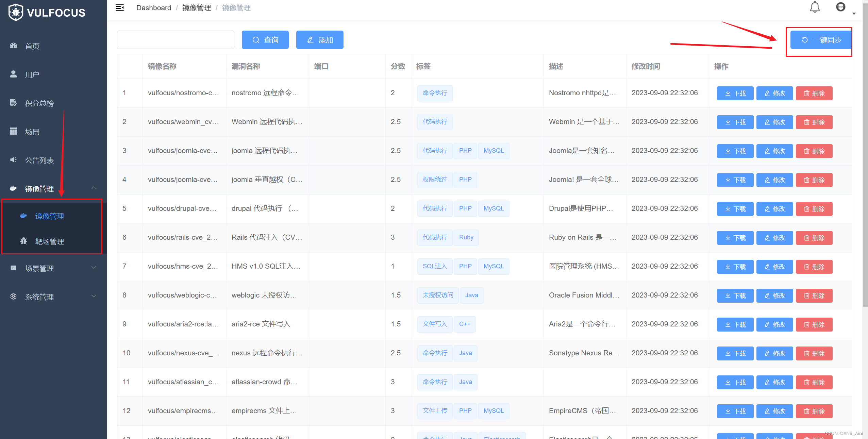
Task: Click the image search input field
Action: pyautogui.click(x=176, y=40)
